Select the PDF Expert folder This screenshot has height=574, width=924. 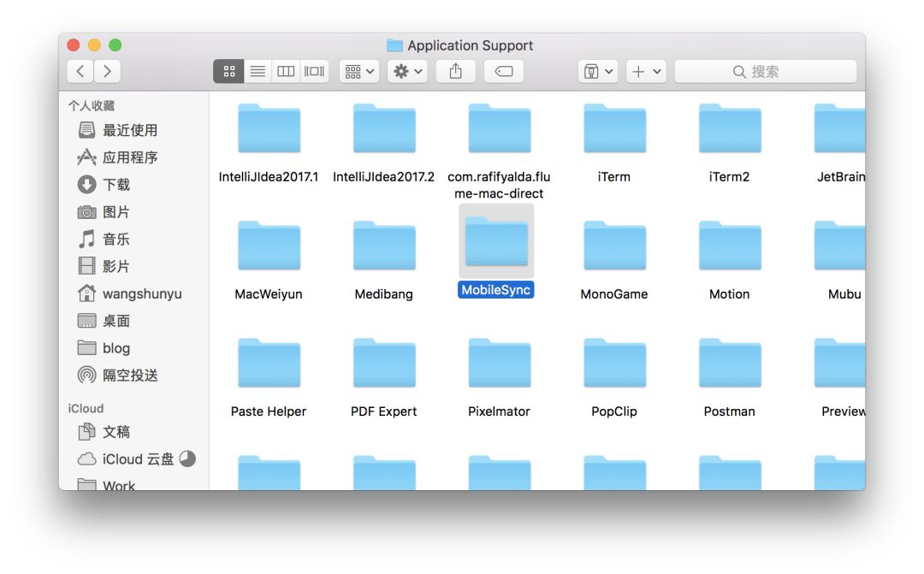coord(383,378)
